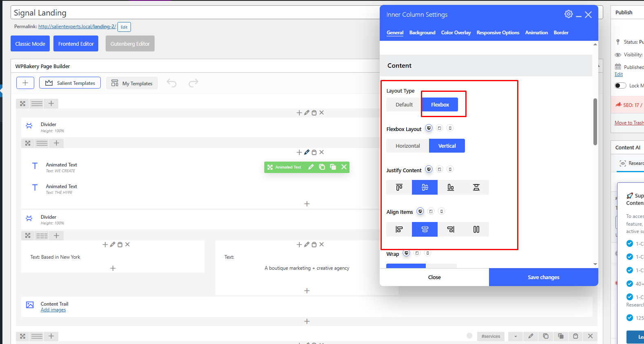Viewport: 644px width, 344px height.
Task: Switch to the Responsive Options tab
Action: [498, 33]
